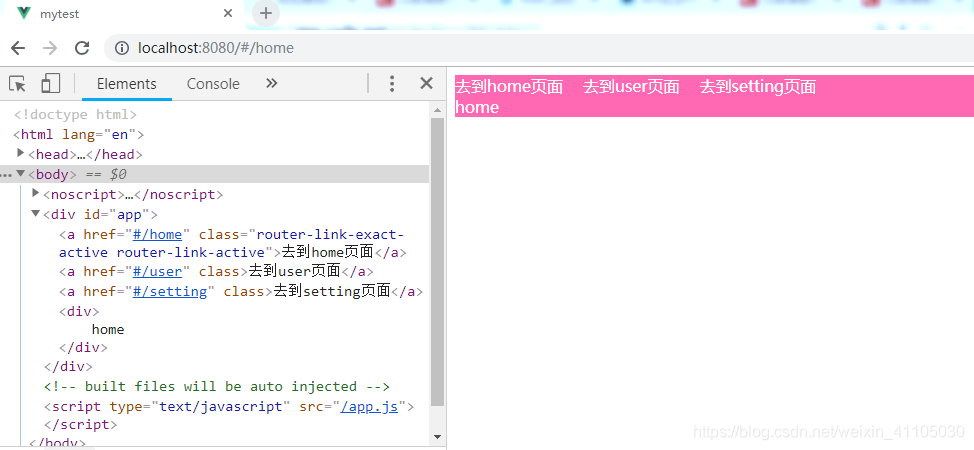Switch to the Elements tab

point(127,84)
